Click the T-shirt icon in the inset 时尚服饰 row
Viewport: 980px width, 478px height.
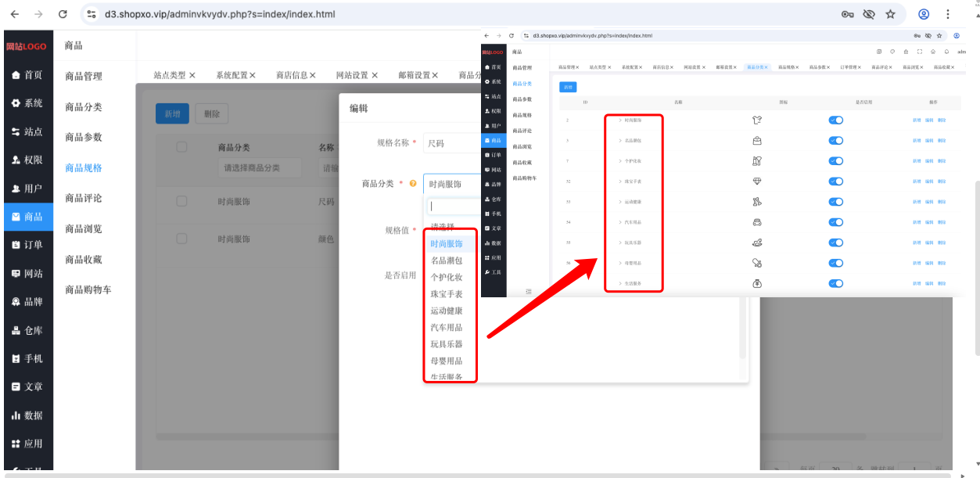[756, 120]
